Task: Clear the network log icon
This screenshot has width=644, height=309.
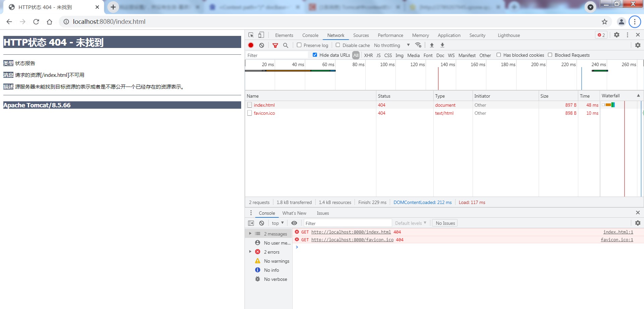Action: (262, 45)
